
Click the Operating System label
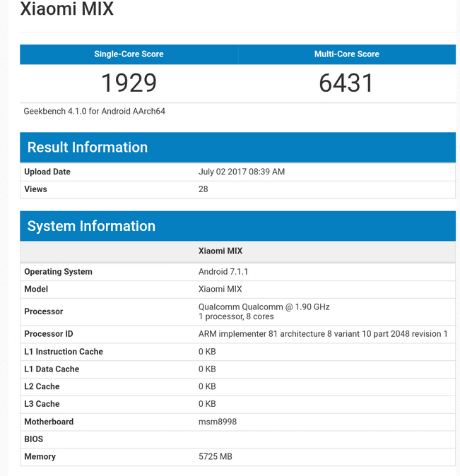click(58, 271)
